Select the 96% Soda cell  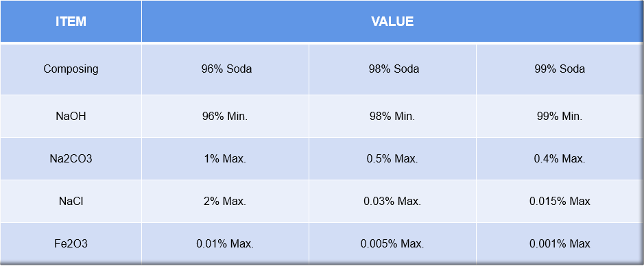pos(226,69)
